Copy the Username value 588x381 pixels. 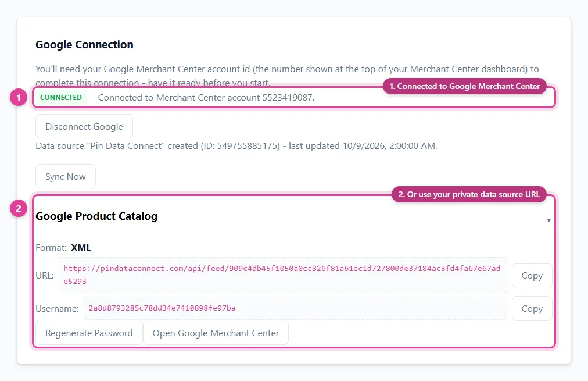(532, 308)
